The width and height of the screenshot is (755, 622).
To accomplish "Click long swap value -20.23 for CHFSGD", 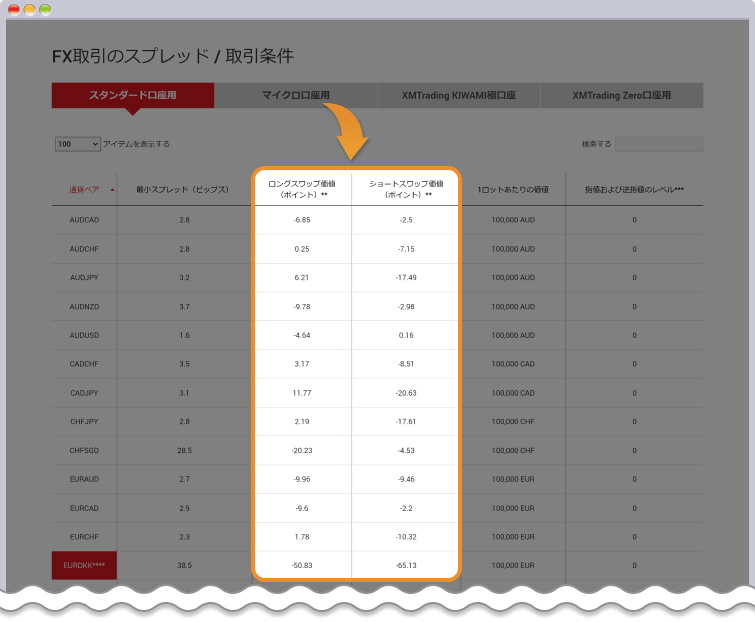I will (302, 451).
